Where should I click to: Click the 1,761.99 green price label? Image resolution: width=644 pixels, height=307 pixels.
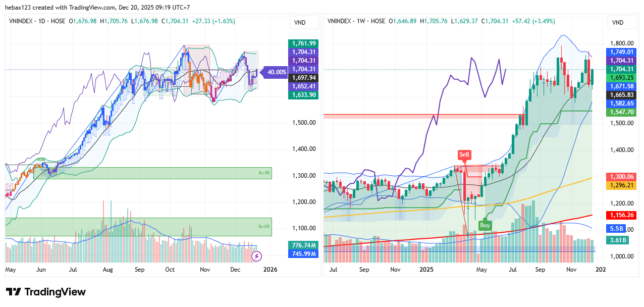[x=303, y=43]
